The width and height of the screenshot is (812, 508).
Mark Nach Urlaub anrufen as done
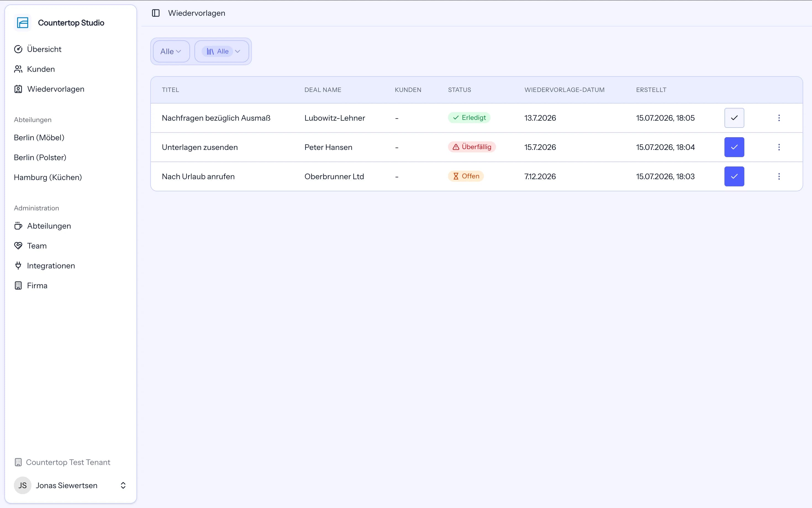point(734,176)
